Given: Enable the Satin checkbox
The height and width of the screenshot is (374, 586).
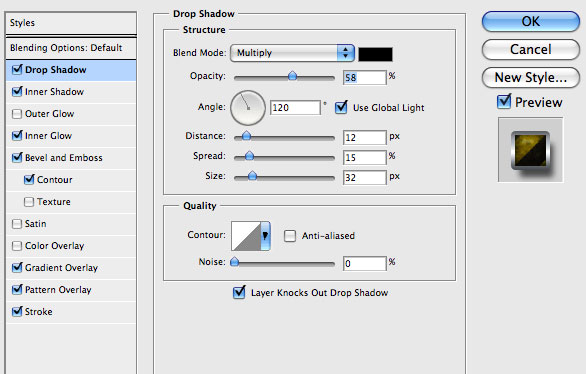Looking at the screenshot, I should click(17, 224).
